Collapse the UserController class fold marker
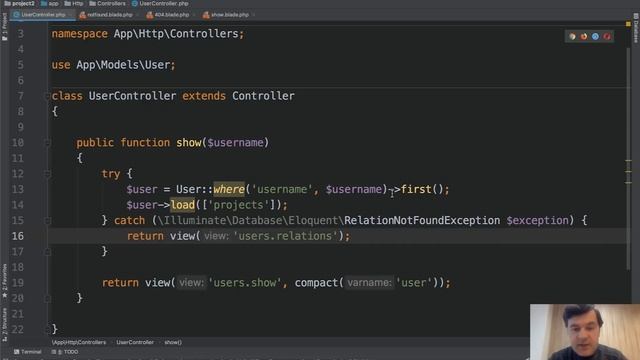Image resolution: width=640 pixels, height=360 pixels. coord(47,96)
